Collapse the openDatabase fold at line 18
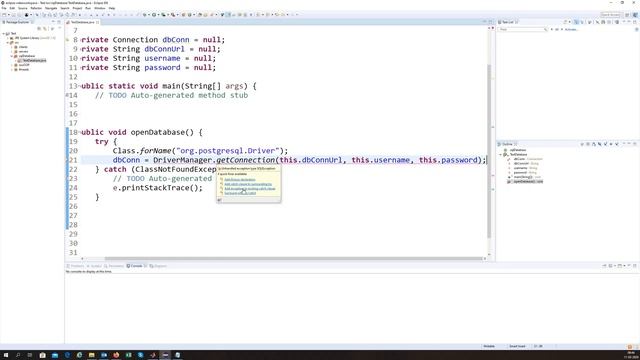Image resolution: width=640 pixels, height=360 pixels. (79, 132)
